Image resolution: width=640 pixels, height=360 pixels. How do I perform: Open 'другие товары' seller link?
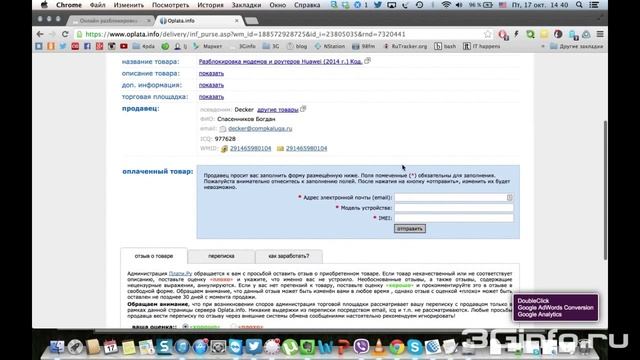coord(278,110)
